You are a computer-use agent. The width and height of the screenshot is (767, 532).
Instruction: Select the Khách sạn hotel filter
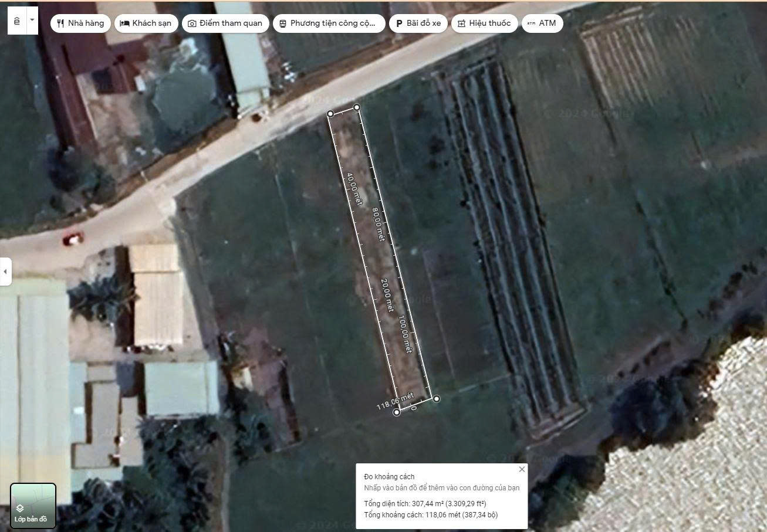pos(146,23)
